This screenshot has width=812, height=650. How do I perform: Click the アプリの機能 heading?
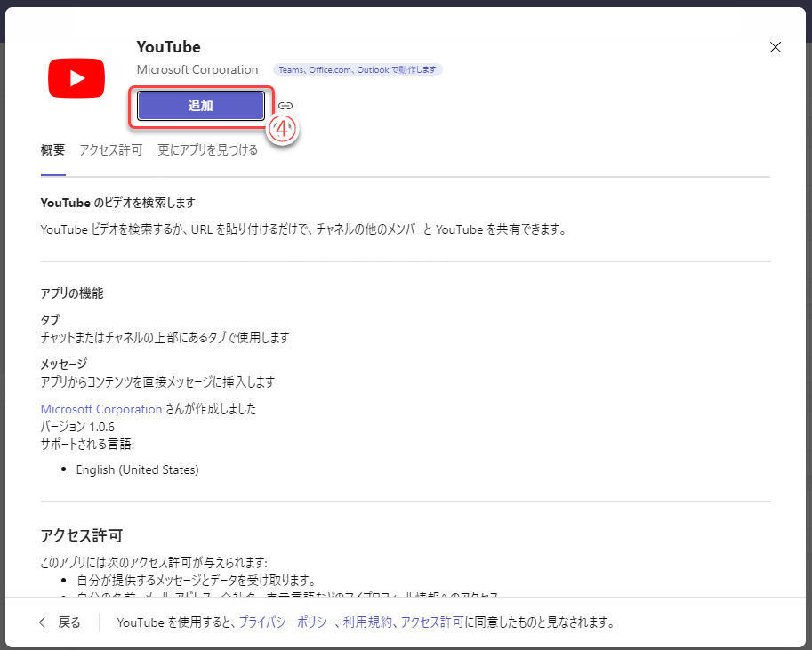tap(72, 293)
